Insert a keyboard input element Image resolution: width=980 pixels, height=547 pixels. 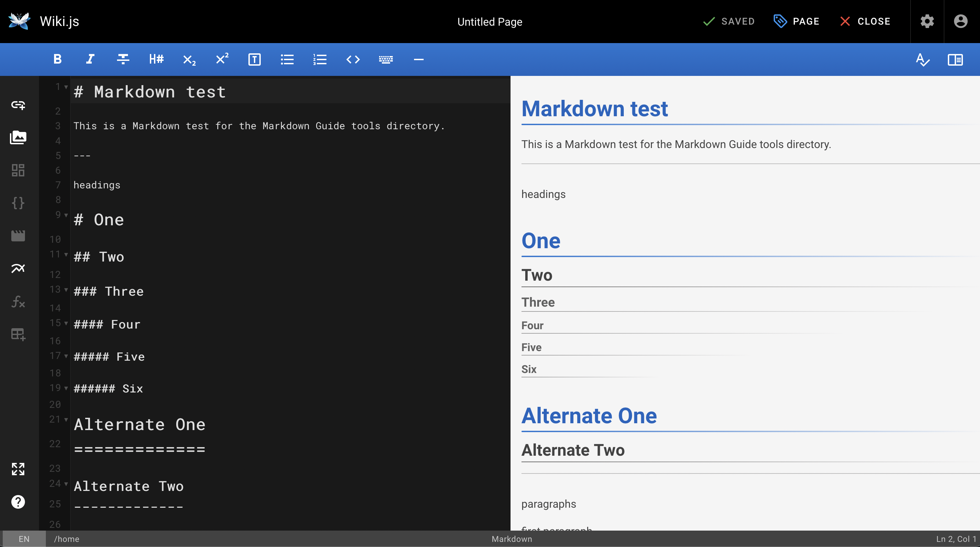click(385, 58)
